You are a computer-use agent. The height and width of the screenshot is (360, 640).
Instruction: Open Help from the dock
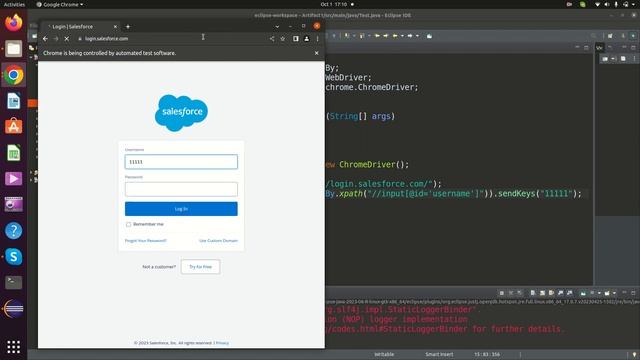pyautogui.click(x=13, y=231)
